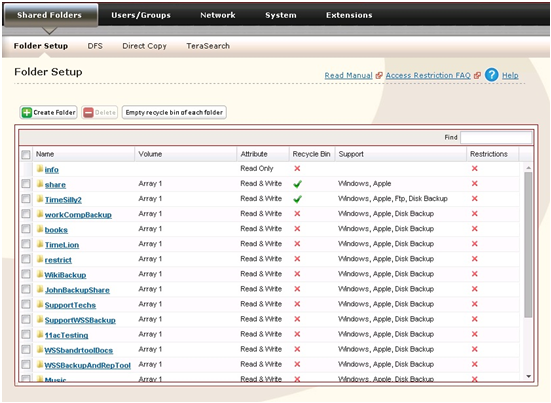Image resolution: width=551 pixels, height=403 pixels.
Task: Click the blue question mark Help icon
Action: (491, 75)
